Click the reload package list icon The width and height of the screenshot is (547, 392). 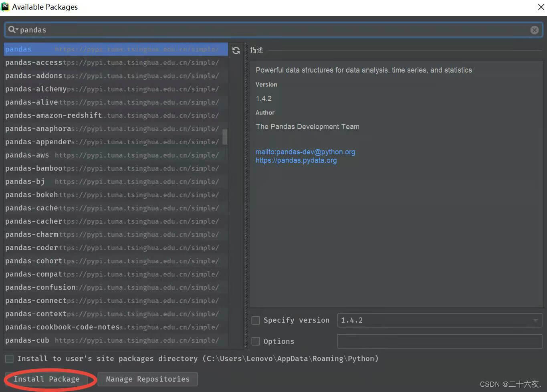[236, 50]
